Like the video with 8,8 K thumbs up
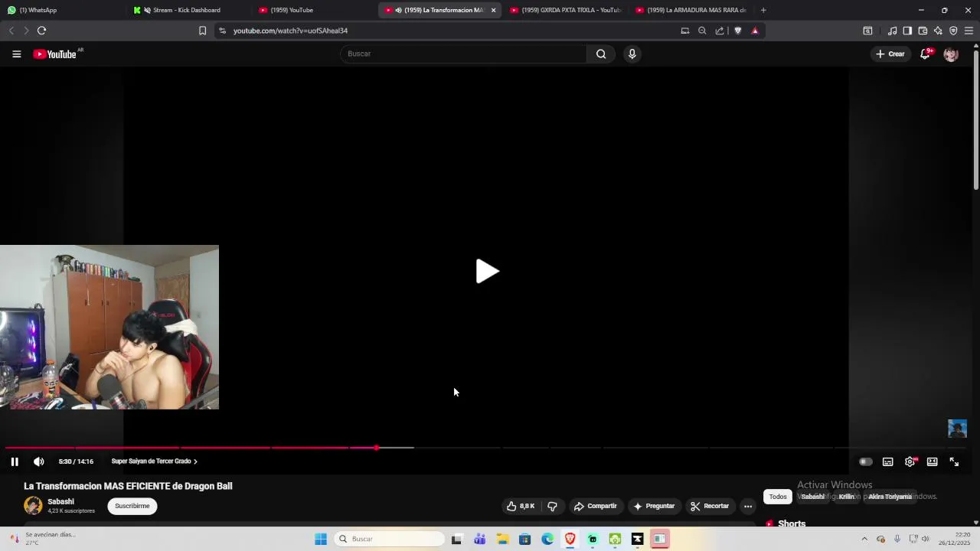The width and height of the screenshot is (980, 551). coord(521,506)
